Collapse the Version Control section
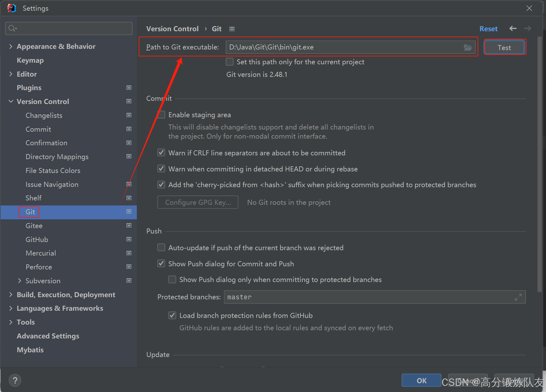Viewport: 546px width, 392px height. click(x=11, y=101)
